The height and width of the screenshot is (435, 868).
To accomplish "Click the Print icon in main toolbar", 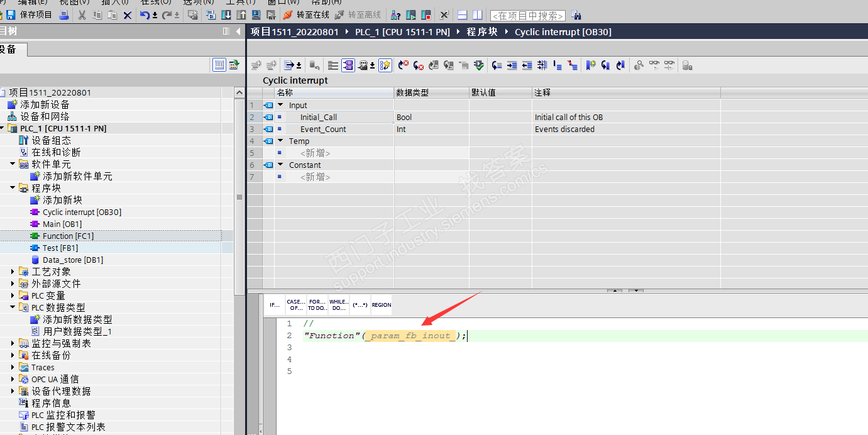I will [63, 14].
